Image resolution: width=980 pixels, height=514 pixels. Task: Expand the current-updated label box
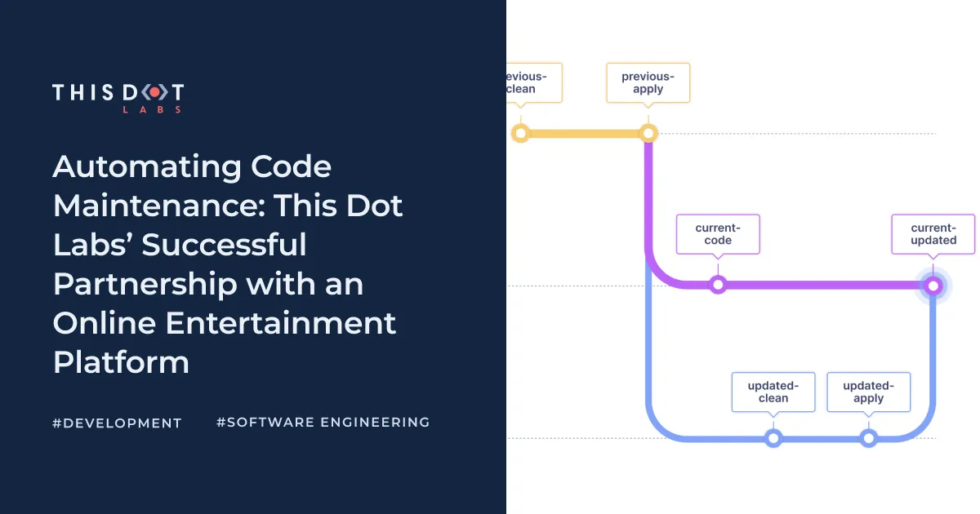tap(933, 233)
